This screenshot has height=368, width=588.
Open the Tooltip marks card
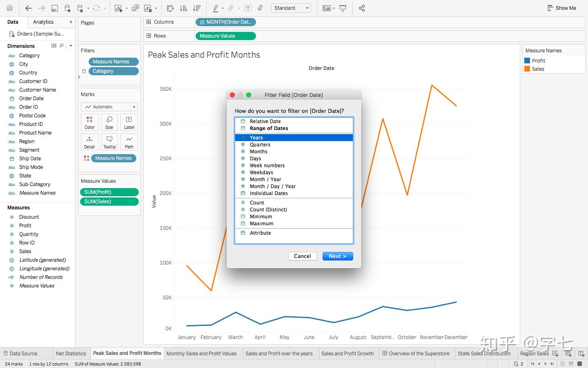pos(109,142)
